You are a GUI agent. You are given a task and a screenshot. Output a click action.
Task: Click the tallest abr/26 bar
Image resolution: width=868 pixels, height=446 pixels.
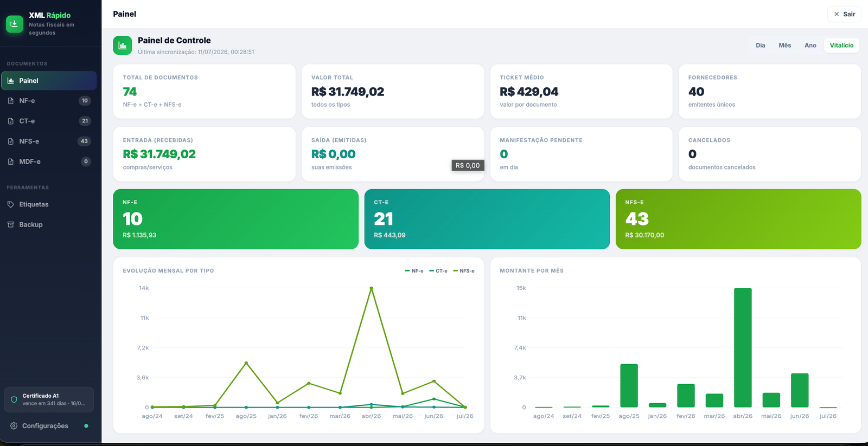click(x=743, y=347)
